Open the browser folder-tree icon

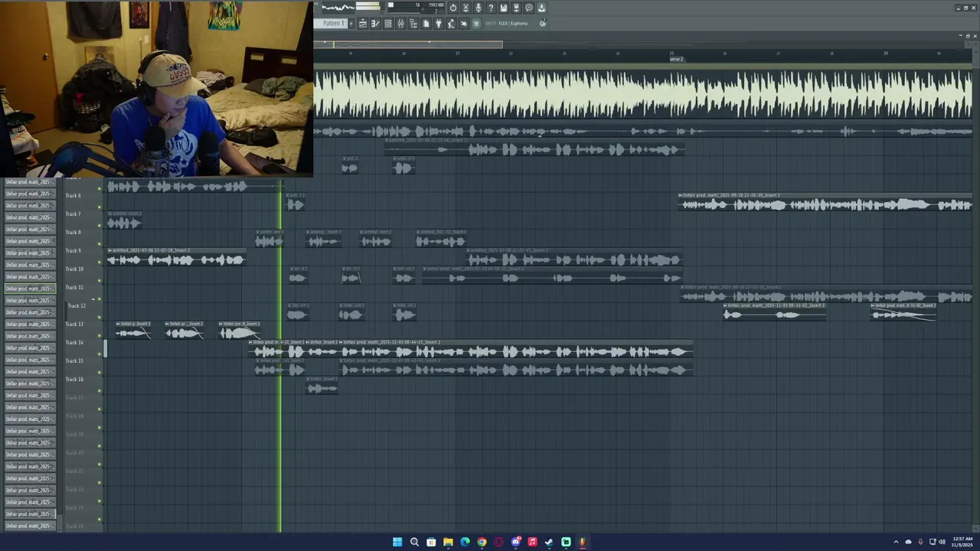(413, 24)
